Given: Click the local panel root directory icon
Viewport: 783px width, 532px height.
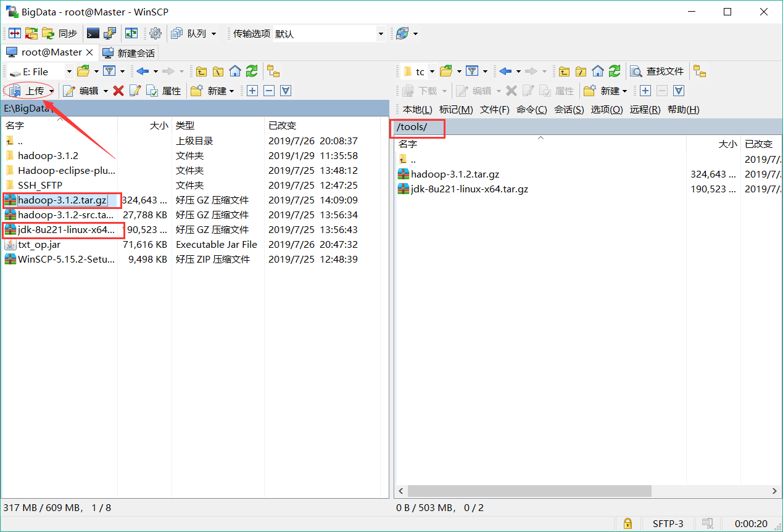Looking at the screenshot, I should pos(218,72).
